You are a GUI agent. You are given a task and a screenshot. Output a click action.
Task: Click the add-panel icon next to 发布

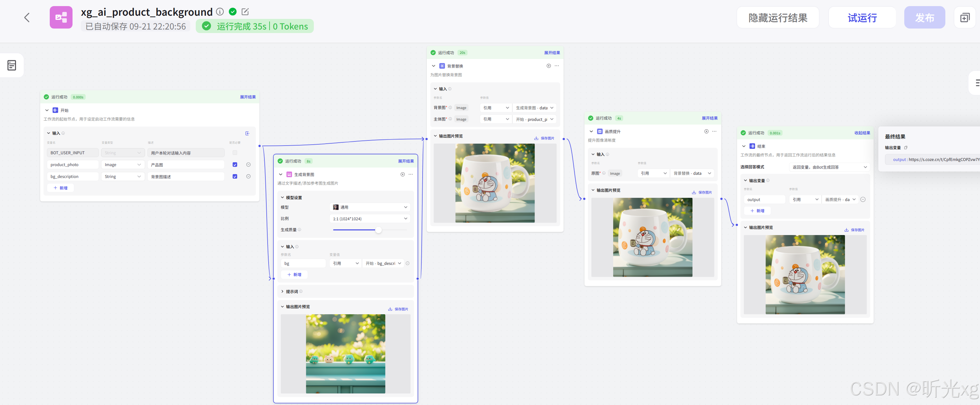tap(964, 18)
